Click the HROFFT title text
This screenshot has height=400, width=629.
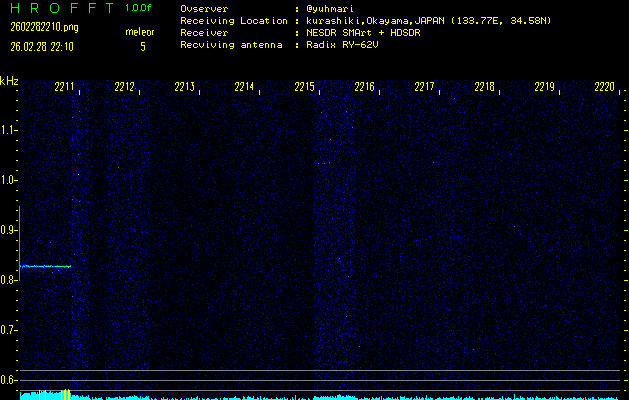62,8
